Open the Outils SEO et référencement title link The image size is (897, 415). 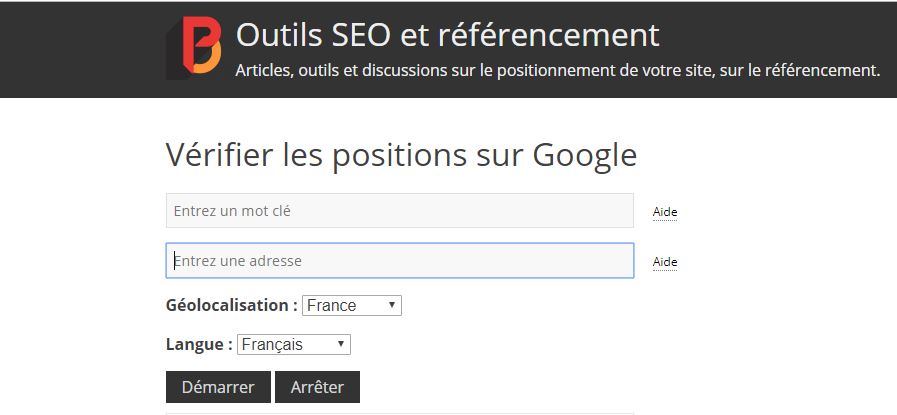tap(447, 34)
